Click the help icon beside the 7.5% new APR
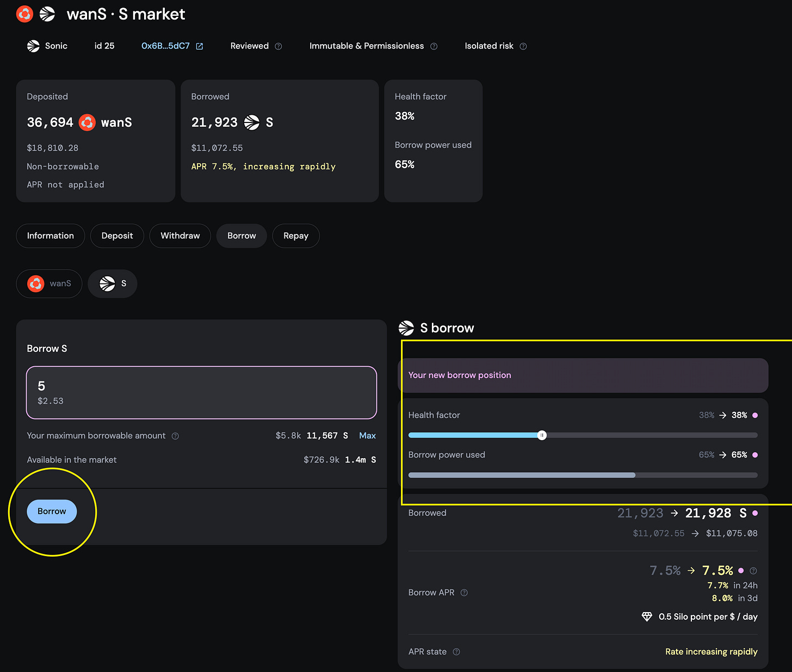This screenshot has width=792, height=672. point(753,571)
